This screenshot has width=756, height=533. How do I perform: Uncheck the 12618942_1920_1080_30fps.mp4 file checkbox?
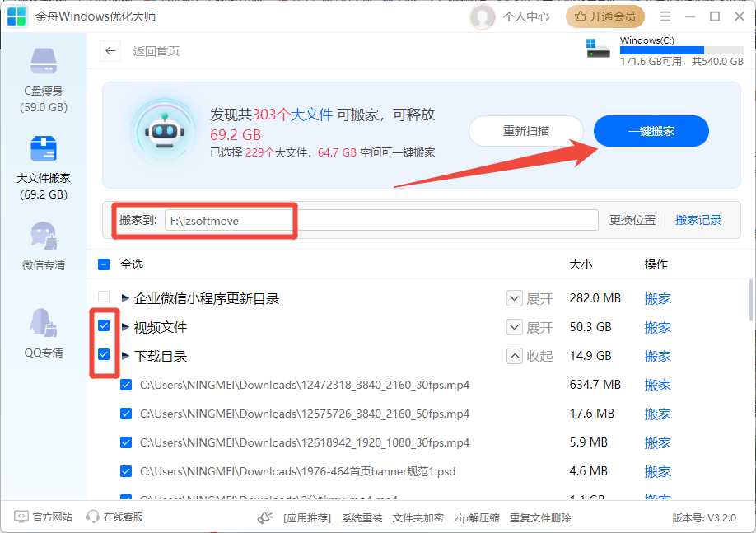tap(126, 442)
